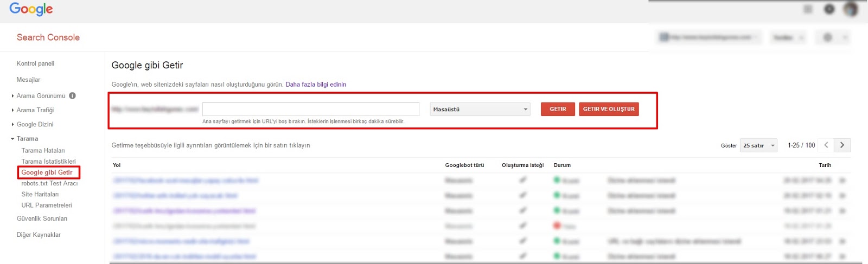Follow the Daha fazla bilgi edinin link
The image size is (868, 264).
click(316, 85)
